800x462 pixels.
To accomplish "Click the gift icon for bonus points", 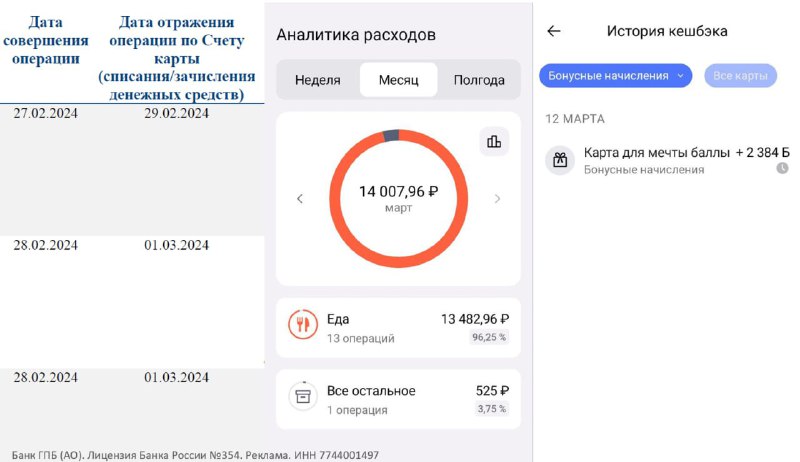I will 560,160.
